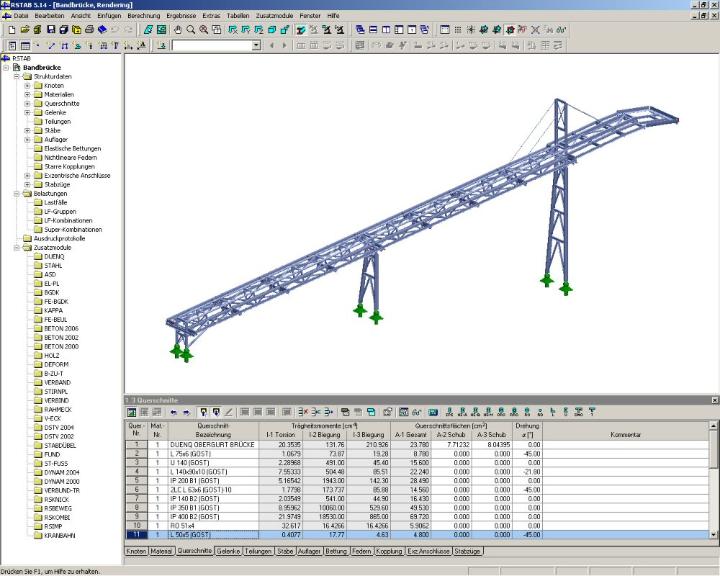
Task: Select row header 11 in table
Action: 136,535
